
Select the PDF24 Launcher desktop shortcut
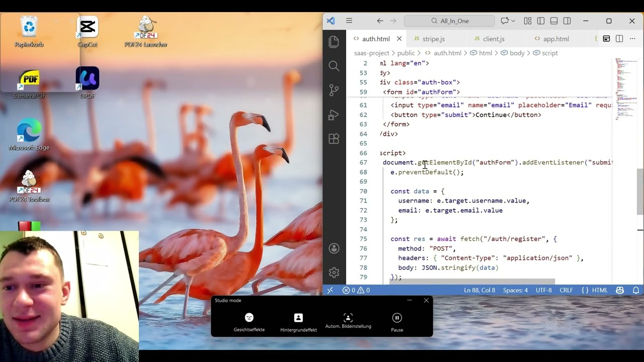click(146, 32)
